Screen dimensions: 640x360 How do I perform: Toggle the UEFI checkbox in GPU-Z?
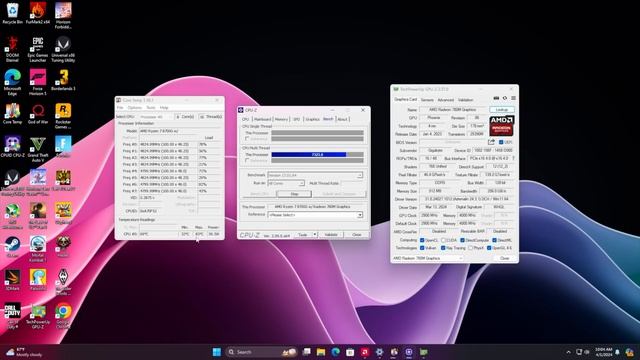point(501,142)
